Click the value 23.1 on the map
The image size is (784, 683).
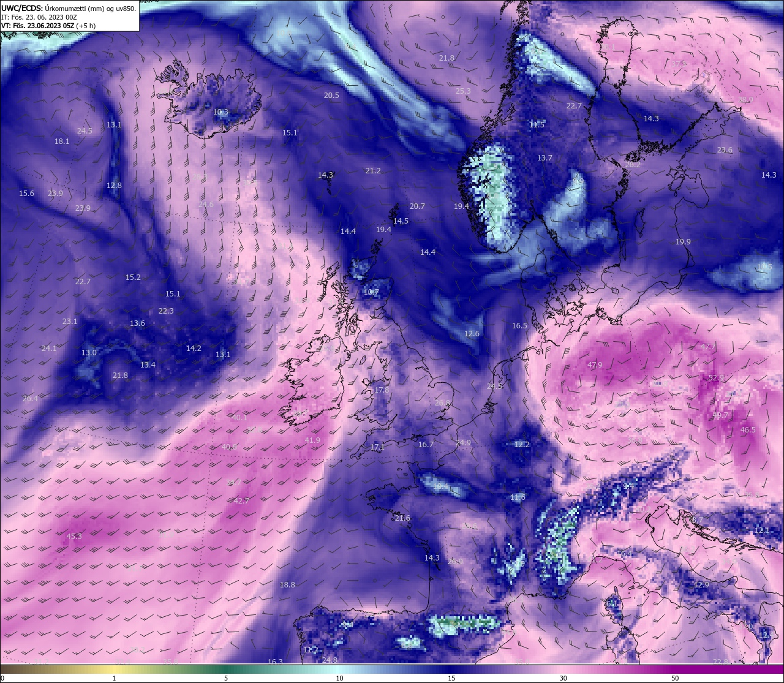tap(70, 322)
